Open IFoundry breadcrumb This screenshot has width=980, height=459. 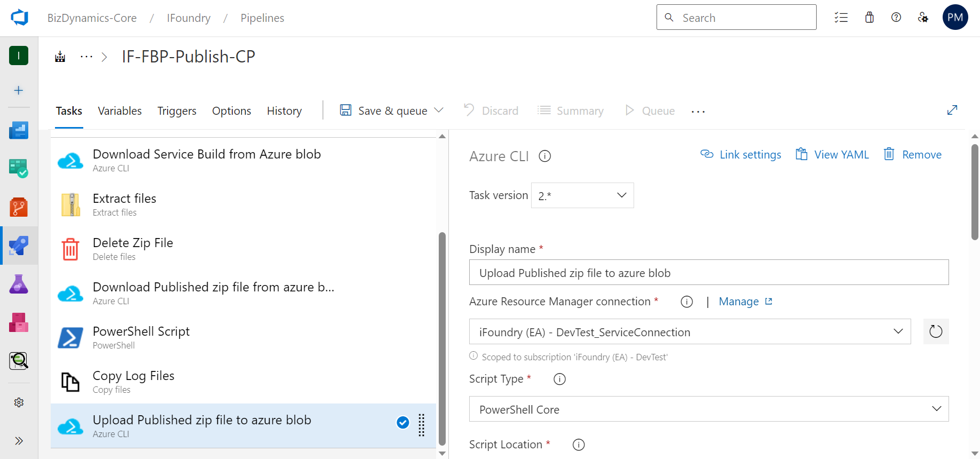point(188,18)
